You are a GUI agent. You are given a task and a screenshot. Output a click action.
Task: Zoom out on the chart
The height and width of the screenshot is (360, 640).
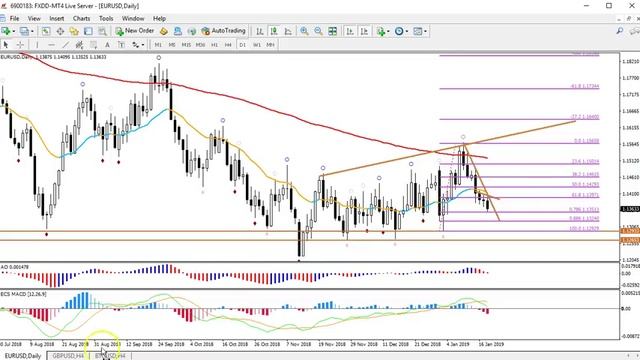click(318, 31)
